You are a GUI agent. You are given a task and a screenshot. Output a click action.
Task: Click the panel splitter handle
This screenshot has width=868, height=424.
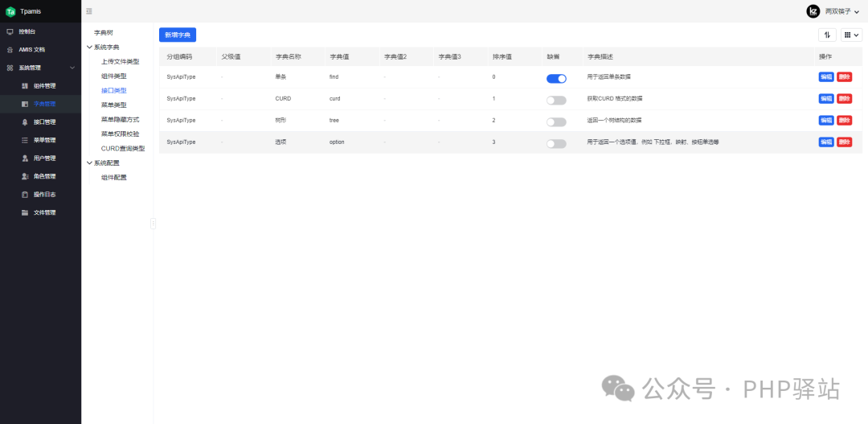[x=154, y=224]
